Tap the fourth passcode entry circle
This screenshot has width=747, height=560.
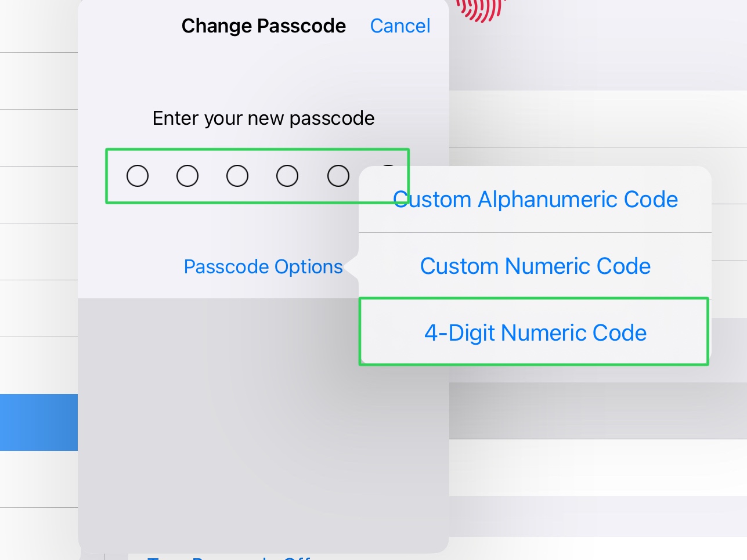(x=287, y=175)
